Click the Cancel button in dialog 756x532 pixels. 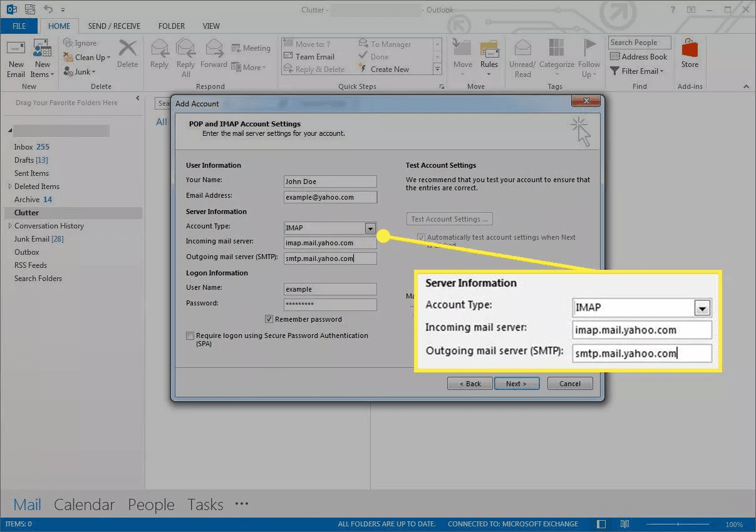(x=570, y=384)
